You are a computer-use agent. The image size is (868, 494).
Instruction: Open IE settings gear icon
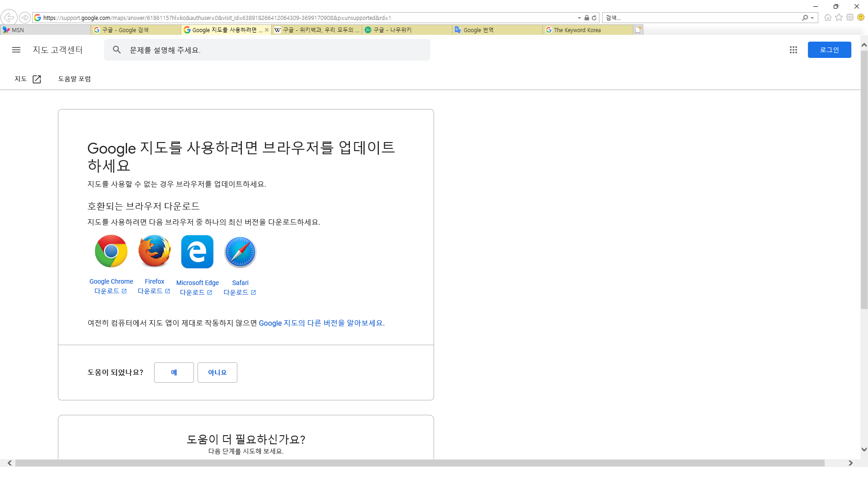coord(850,18)
